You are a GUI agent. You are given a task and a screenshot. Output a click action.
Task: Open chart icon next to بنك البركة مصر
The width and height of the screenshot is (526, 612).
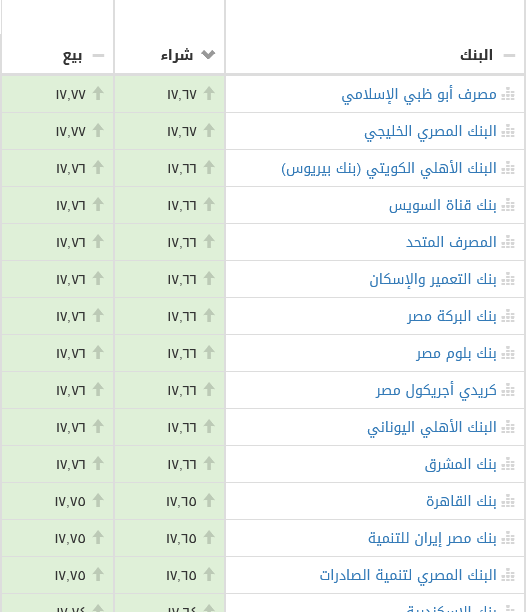508,316
